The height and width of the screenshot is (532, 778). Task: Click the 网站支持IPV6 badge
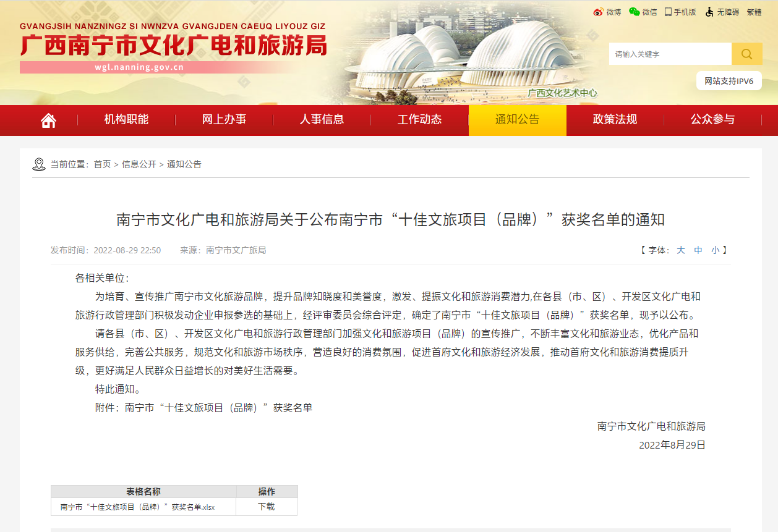(x=729, y=81)
